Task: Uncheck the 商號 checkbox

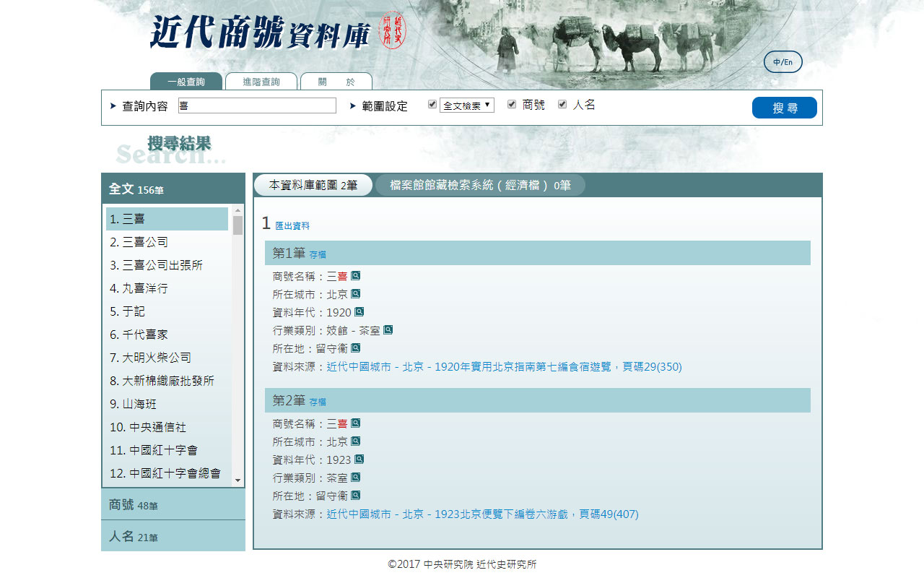Action: (512, 105)
